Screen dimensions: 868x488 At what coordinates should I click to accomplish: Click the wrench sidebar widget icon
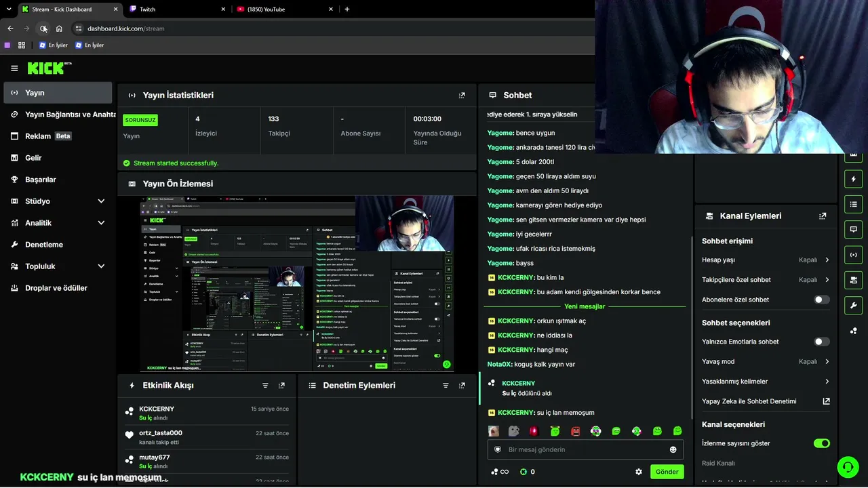[x=853, y=305]
